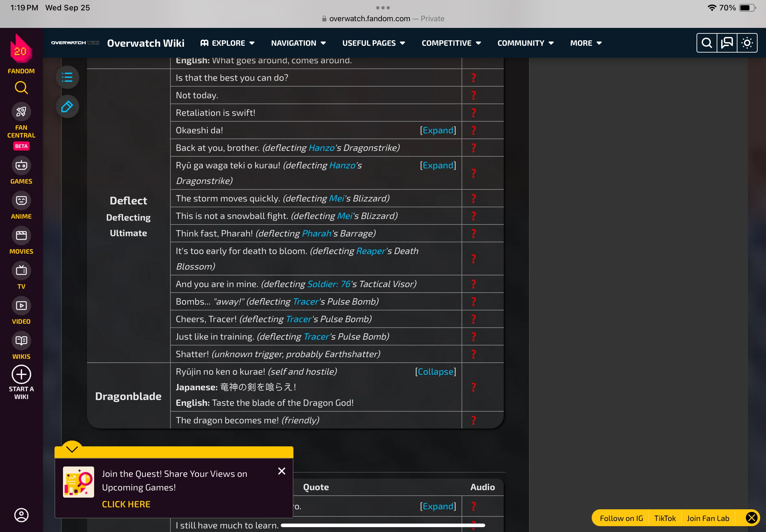Open the wiki Discuss icon

tap(727, 43)
